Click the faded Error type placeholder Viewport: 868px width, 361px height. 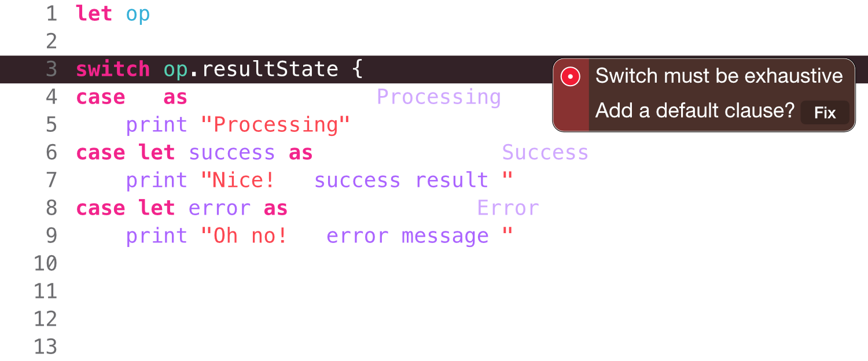(508, 208)
